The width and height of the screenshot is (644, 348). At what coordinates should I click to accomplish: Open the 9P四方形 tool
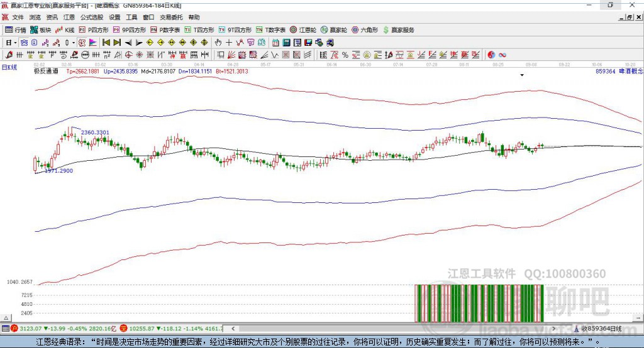coord(130,30)
